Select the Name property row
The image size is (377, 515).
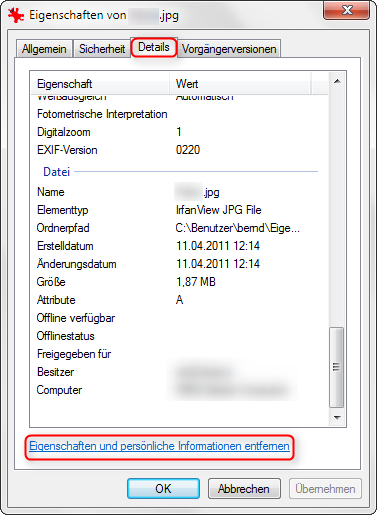179,192
